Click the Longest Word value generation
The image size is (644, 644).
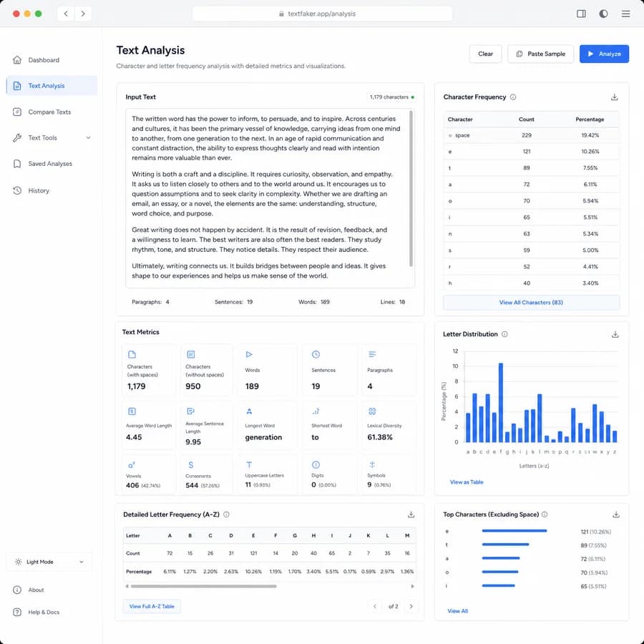pos(263,437)
